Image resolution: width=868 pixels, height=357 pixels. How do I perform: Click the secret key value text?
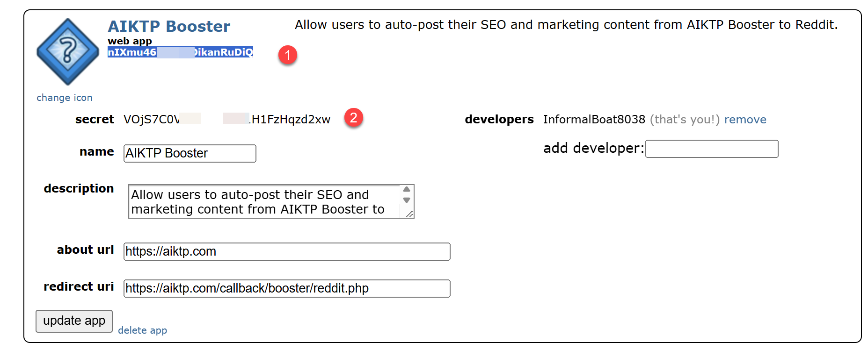pos(226,120)
